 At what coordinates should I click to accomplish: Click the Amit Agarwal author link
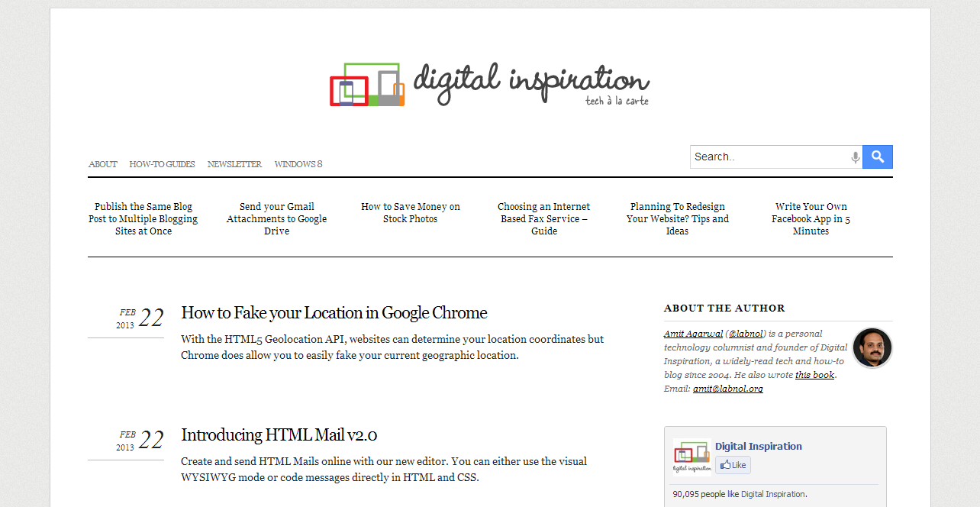coord(693,334)
